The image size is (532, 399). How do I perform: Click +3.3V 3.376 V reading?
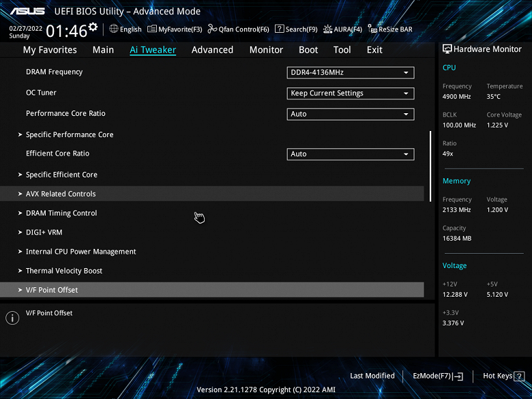click(x=453, y=323)
